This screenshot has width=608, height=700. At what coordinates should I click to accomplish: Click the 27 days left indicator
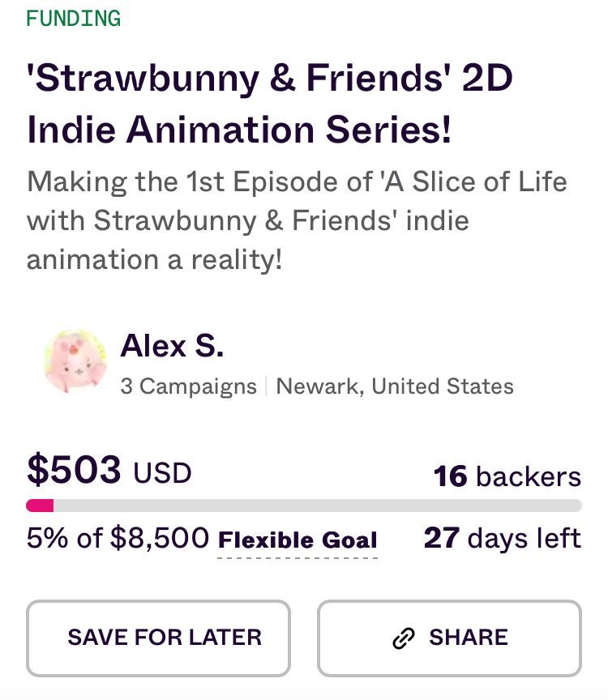tap(502, 538)
